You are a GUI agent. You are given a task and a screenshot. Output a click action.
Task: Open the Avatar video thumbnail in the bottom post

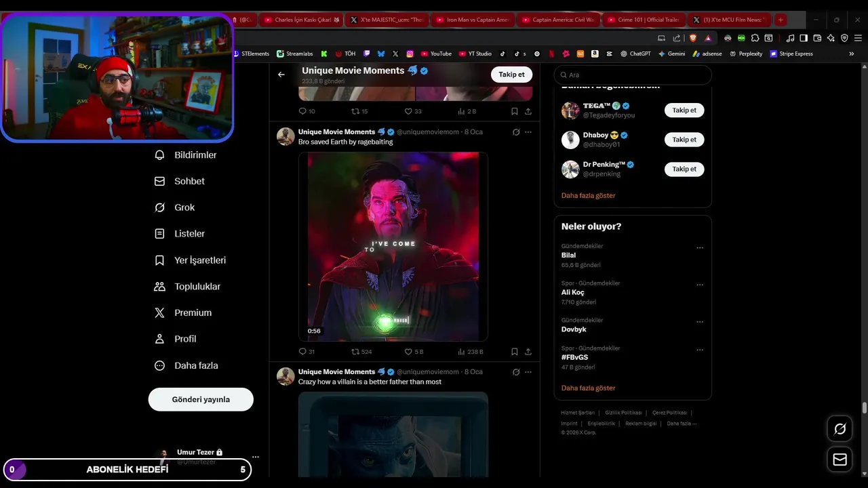click(393, 434)
